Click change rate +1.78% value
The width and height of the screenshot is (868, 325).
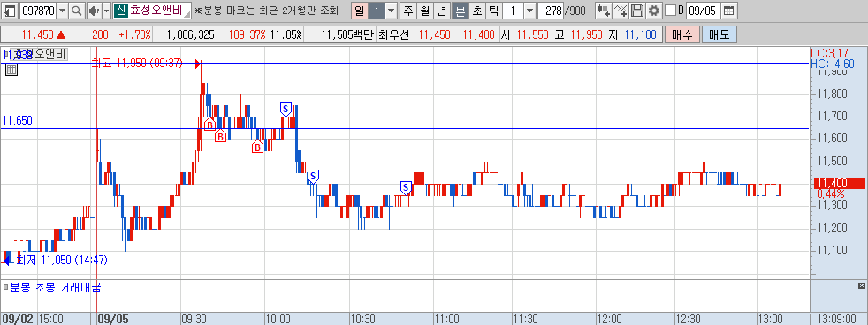click(x=134, y=34)
